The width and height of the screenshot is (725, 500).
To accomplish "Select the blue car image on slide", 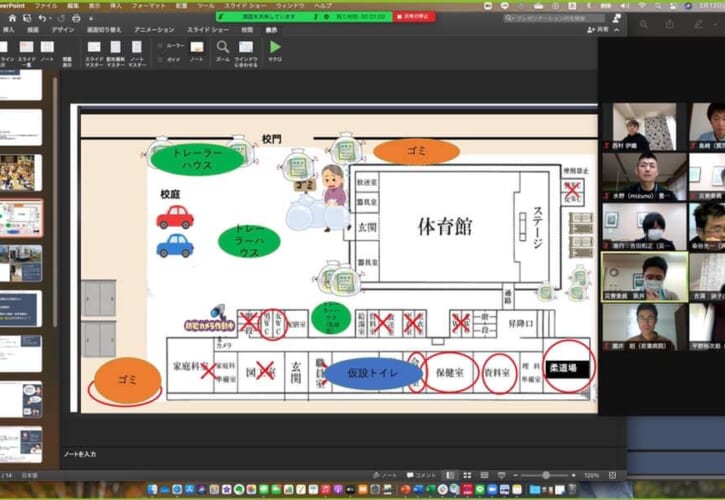I will tap(175, 246).
